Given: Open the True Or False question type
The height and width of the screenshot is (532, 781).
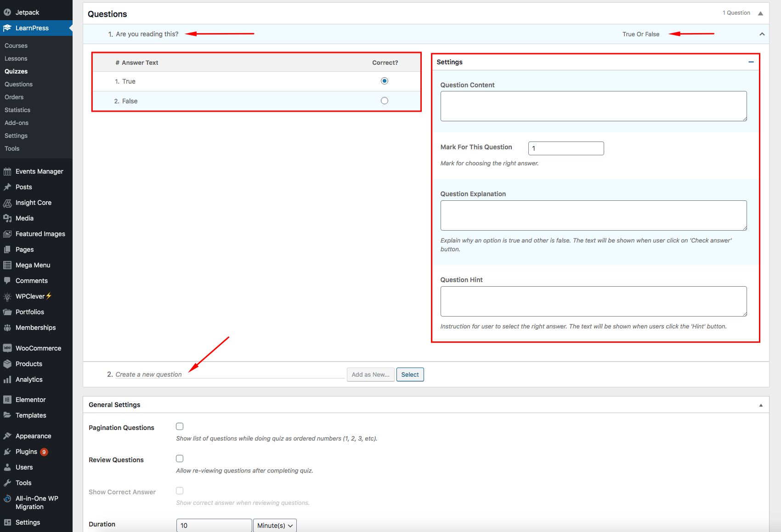Looking at the screenshot, I should pos(641,34).
